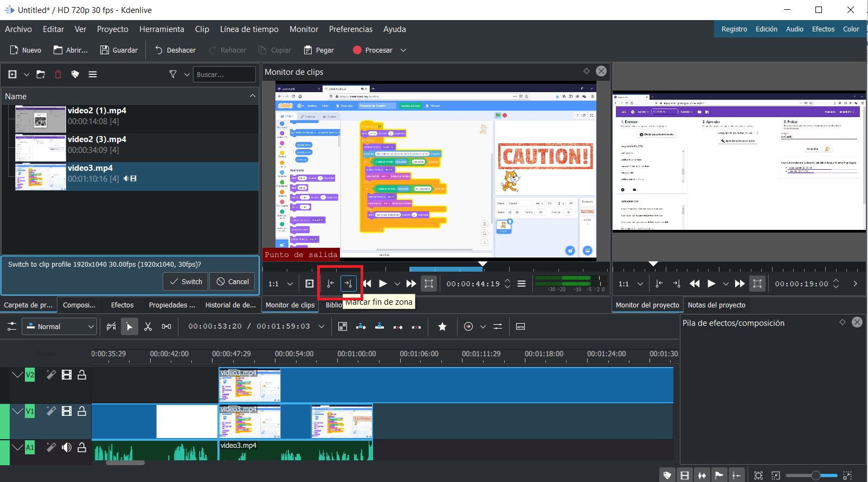
Task: Rewind in the clip monitor
Action: click(x=367, y=284)
